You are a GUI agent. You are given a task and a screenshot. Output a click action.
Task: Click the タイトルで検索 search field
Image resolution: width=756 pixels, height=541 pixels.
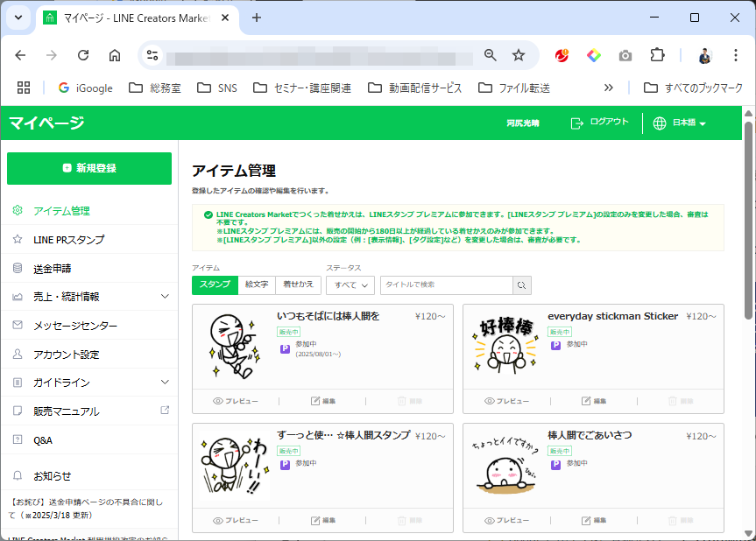pos(447,285)
